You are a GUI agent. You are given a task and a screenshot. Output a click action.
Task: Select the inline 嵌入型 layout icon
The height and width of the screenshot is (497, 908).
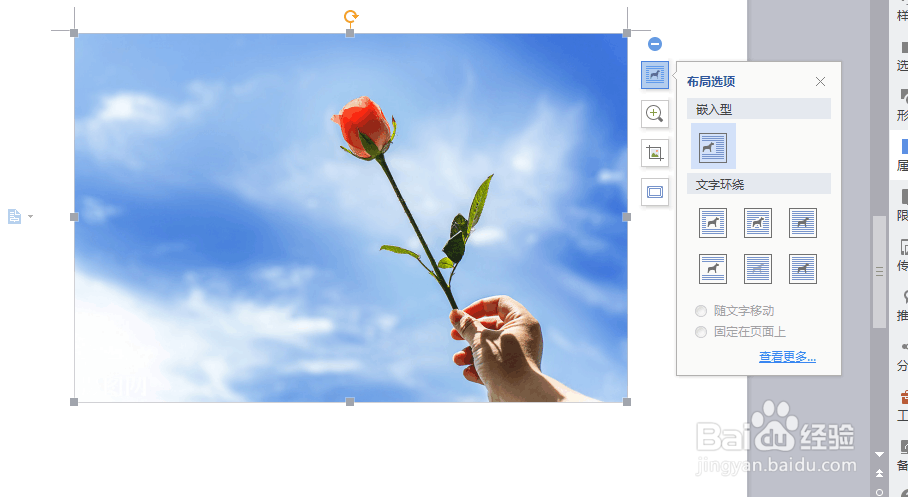(x=713, y=147)
